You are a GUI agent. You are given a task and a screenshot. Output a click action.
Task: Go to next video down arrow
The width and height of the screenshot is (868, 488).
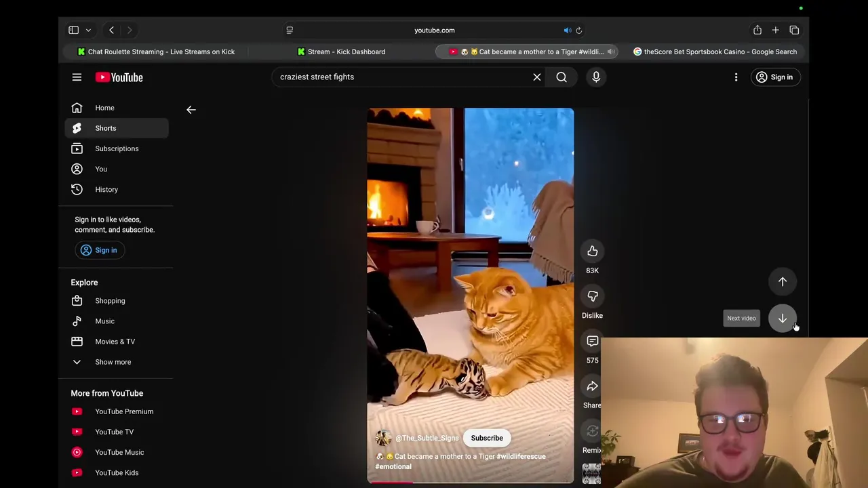pos(783,318)
